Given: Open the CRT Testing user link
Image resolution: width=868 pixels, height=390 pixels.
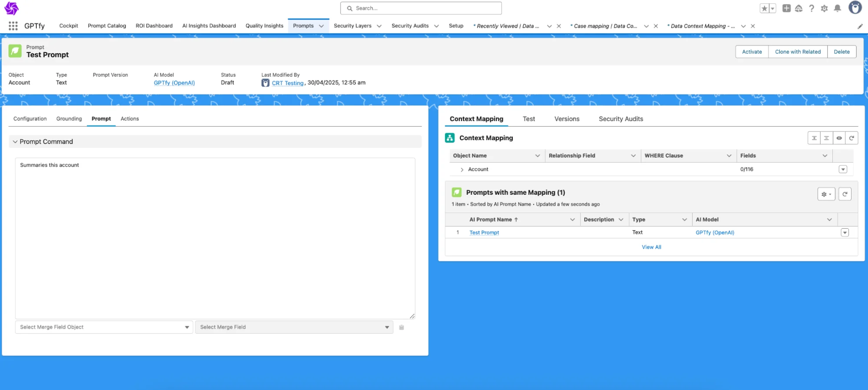Looking at the screenshot, I should 287,83.
